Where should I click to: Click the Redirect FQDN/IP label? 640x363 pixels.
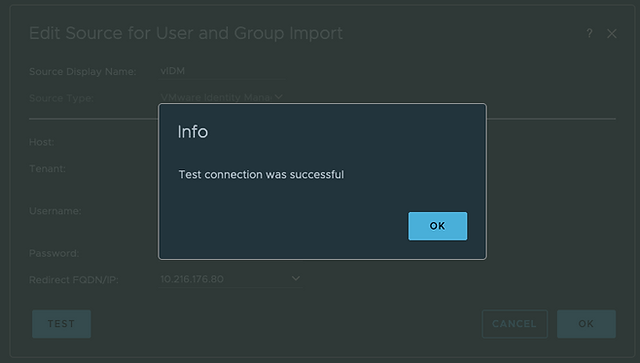point(74,280)
